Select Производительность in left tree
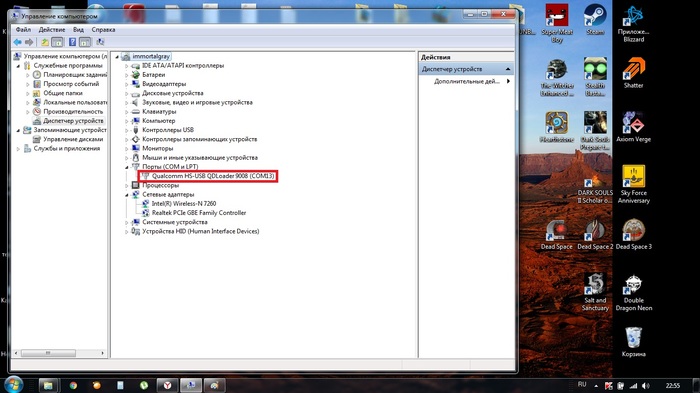The height and width of the screenshot is (393, 700). [73, 112]
